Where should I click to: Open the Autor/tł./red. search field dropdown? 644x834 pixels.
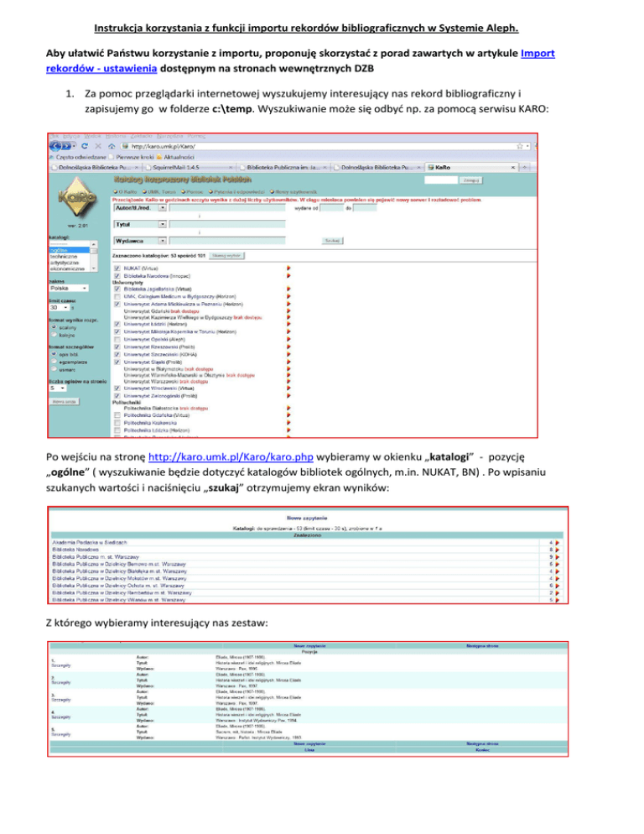[162, 209]
